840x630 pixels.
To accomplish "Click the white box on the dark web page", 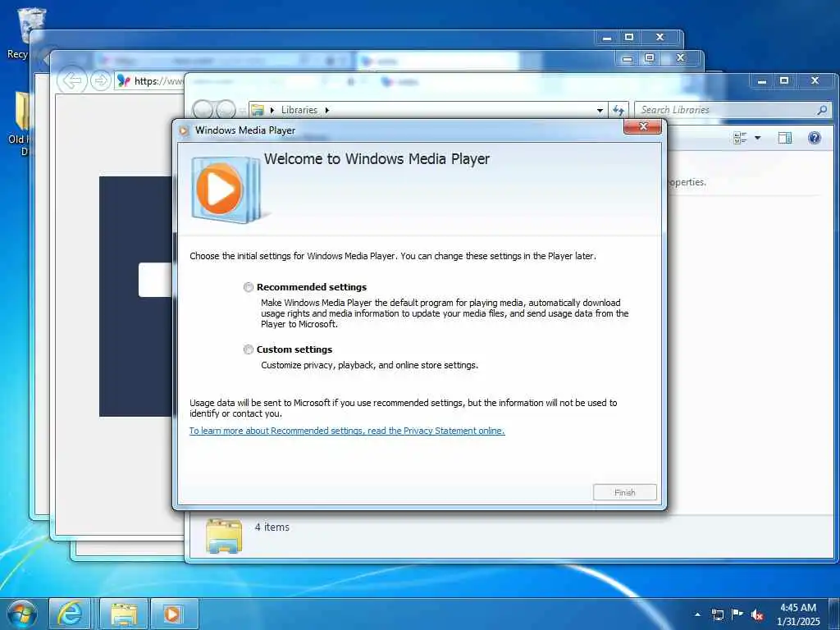I will pyautogui.click(x=155, y=280).
